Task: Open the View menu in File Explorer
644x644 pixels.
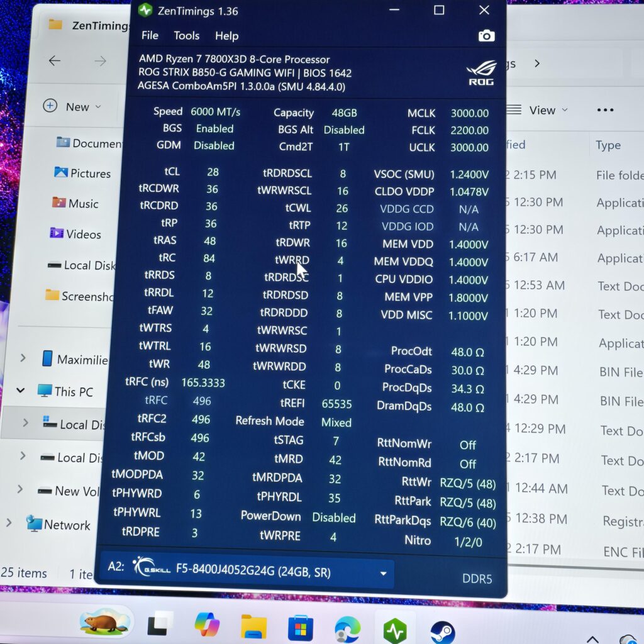Action: click(x=545, y=110)
